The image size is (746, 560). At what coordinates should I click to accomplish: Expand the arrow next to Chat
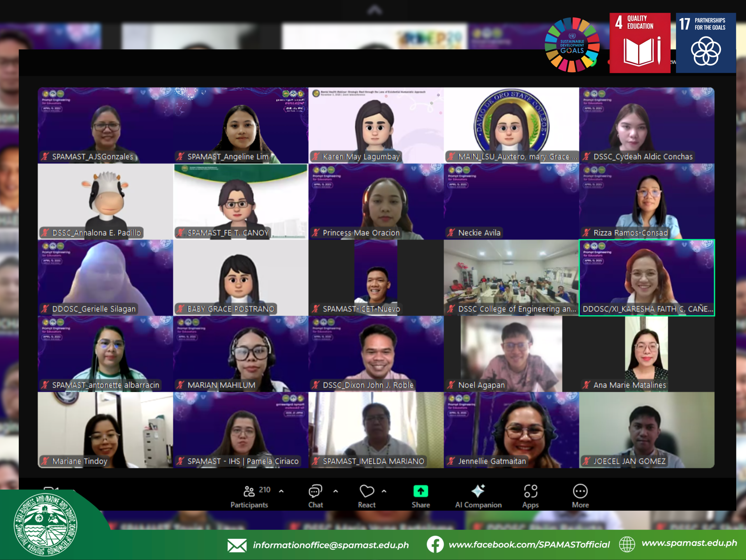pyautogui.click(x=336, y=491)
